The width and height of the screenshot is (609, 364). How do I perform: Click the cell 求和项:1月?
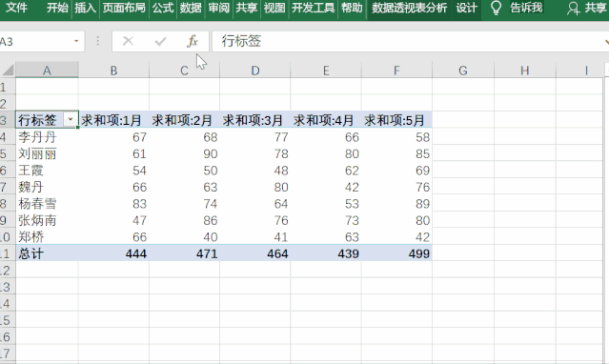coord(113,120)
